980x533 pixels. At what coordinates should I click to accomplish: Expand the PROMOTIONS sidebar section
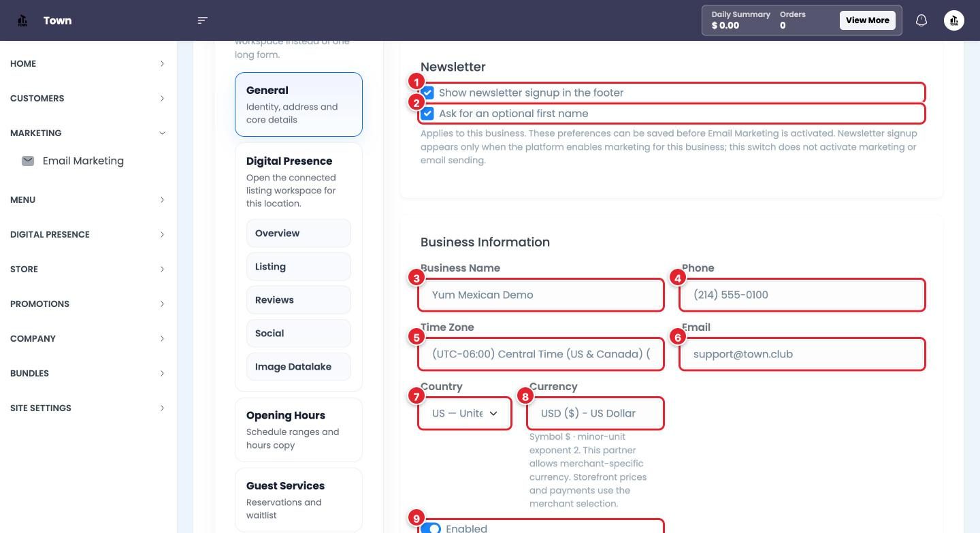[x=87, y=304]
